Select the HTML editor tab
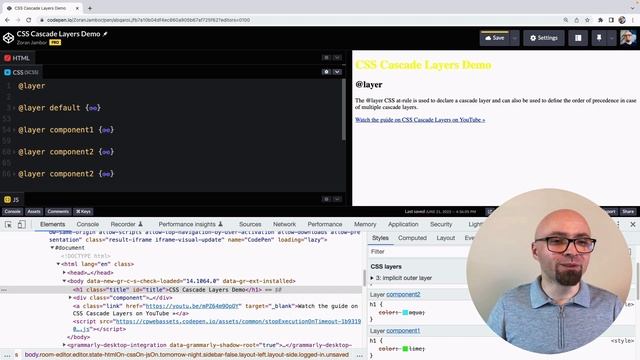Screen dimensions: 640x360 (x=17, y=58)
